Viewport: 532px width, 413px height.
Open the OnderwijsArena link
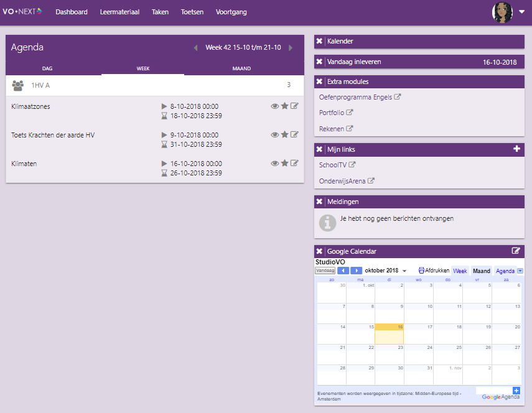pos(347,181)
